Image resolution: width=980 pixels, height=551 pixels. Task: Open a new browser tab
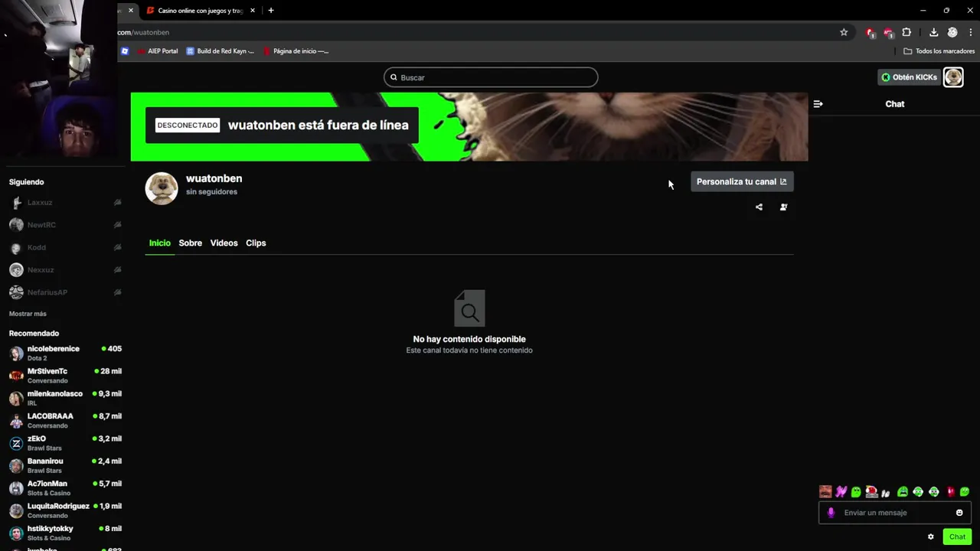click(x=270, y=11)
